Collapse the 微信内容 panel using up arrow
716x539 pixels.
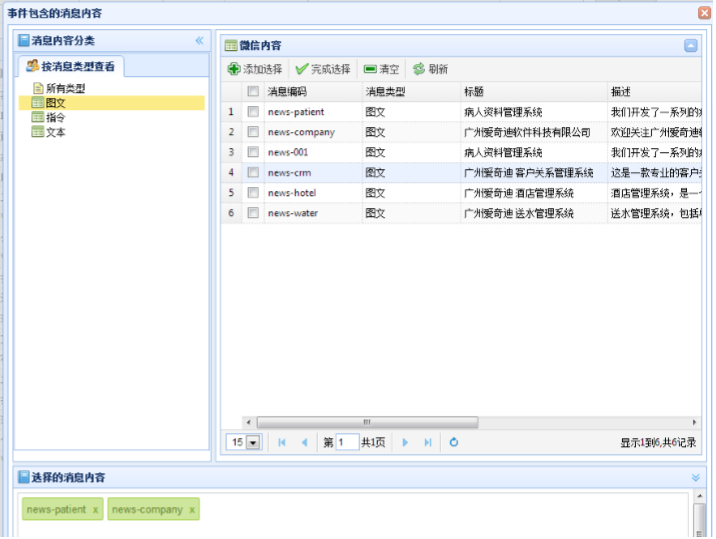[690, 46]
